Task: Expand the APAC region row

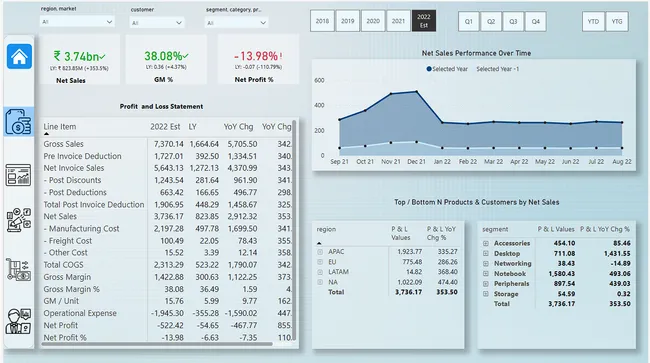Action: coord(320,252)
